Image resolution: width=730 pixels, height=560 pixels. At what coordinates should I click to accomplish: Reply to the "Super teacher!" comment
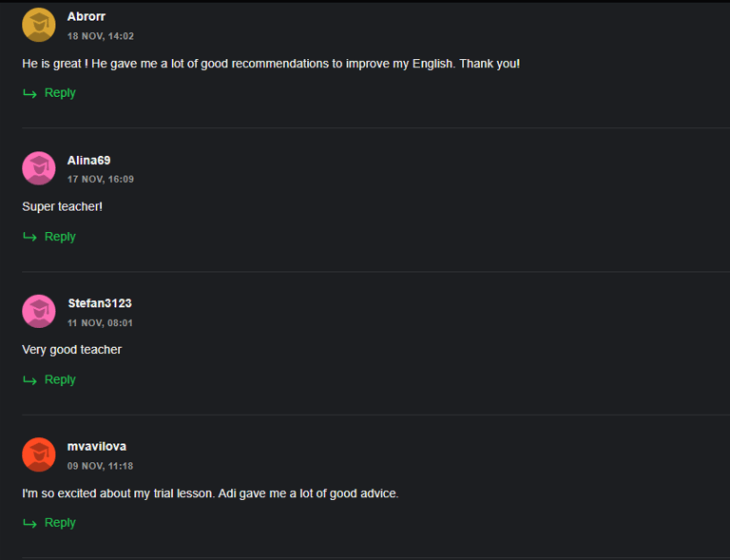click(60, 237)
